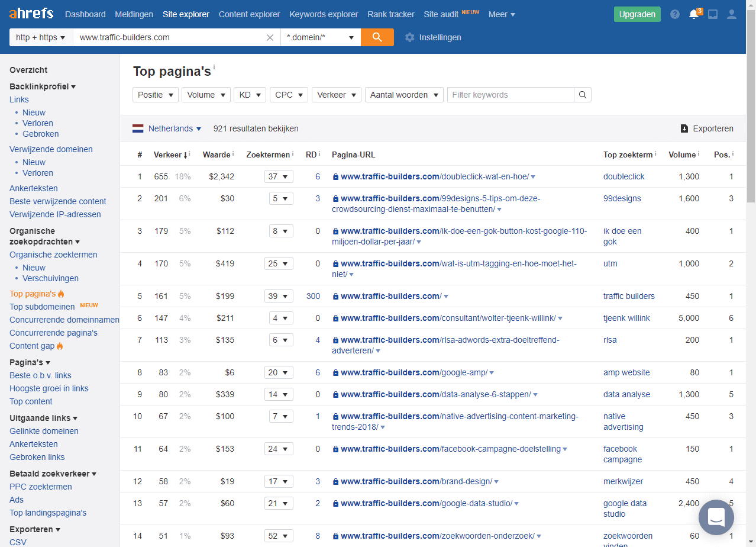The width and height of the screenshot is (756, 547).
Task: Open Content explorer in top navigation
Action: pyautogui.click(x=249, y=14)
